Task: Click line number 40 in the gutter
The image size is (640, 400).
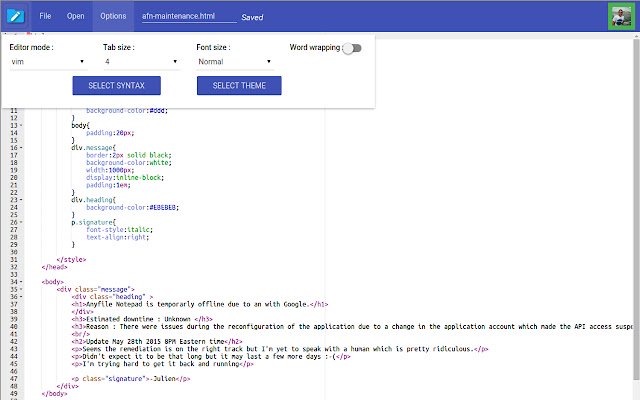Action: (14, 327)
